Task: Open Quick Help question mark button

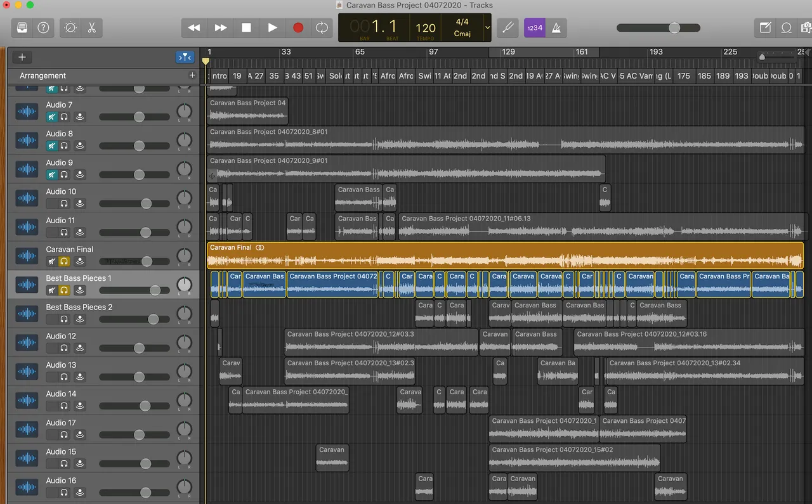Action: [43, 28]
